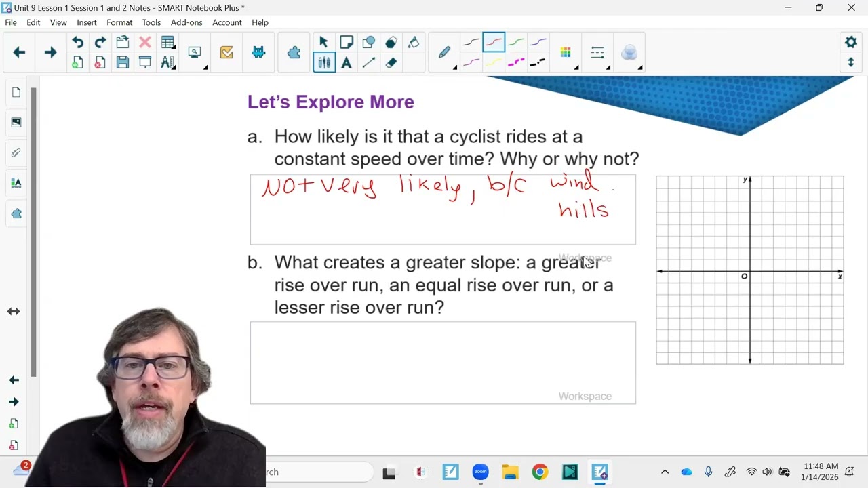
Task: Open the Edit menu
Action: (x=33, y=22)
